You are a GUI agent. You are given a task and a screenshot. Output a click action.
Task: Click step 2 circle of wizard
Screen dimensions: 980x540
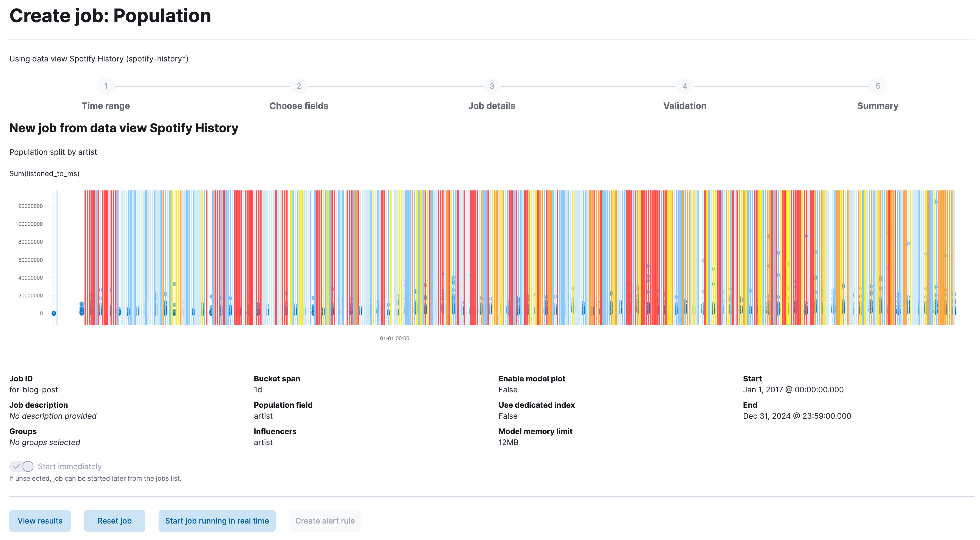[x=299, y=86]
